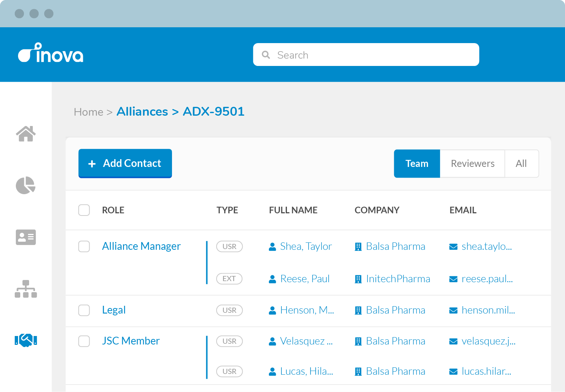Click the Add Contact button
Screen dimensions: 565x392
tap(125, 163)
